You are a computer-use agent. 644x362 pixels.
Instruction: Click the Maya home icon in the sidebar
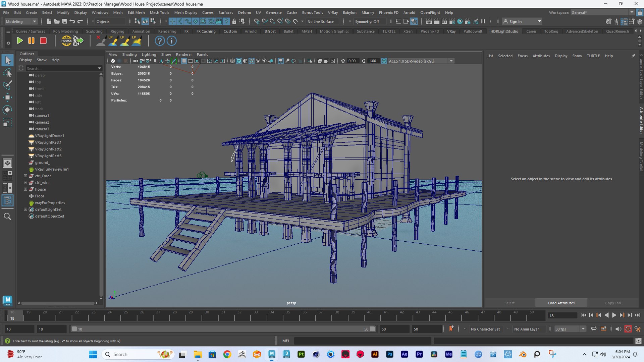7,301
